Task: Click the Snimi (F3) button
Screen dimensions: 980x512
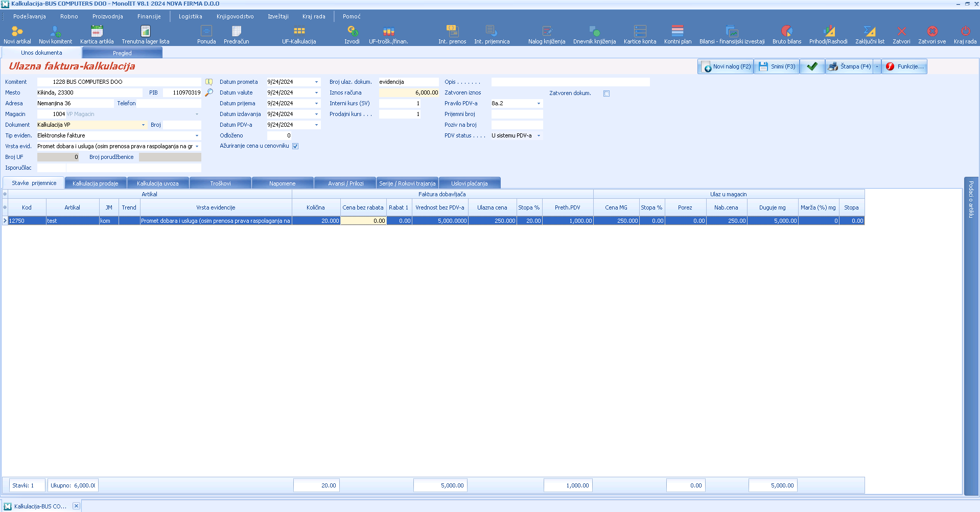Action: (777, 66)
